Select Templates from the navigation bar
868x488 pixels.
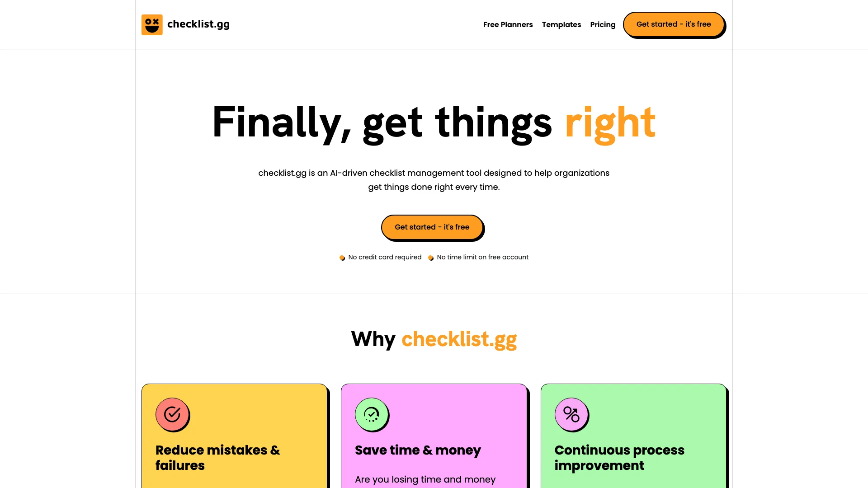[x=561, y=24]
